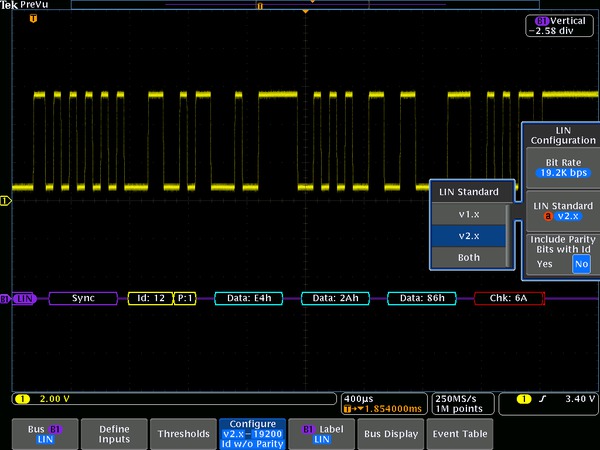Open the Bit Rate 19.2K bps setting
Viewport: 600px width, 450px height.
pyautogui.click(x=561, y=166)
